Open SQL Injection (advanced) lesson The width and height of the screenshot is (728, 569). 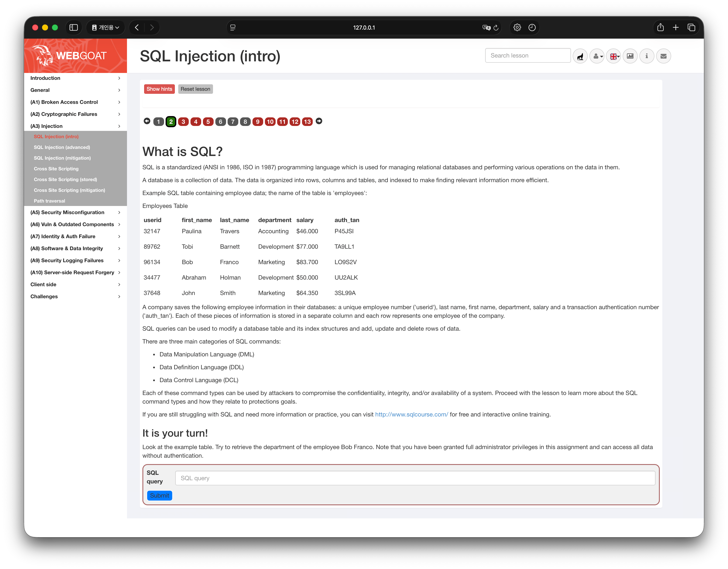pos(62,147)
